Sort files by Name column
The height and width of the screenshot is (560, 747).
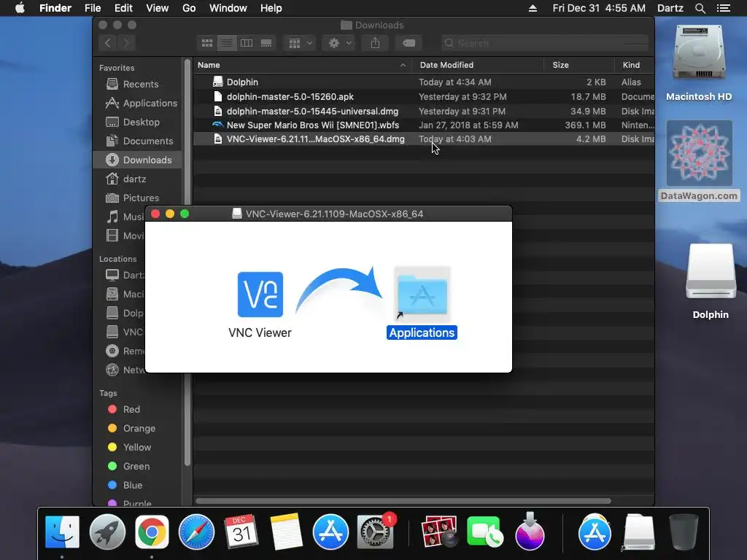click(x=302, y=65)
